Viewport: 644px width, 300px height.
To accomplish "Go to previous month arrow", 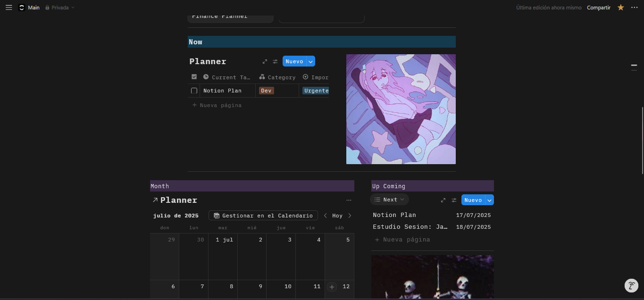I will (x=326, y=216).
